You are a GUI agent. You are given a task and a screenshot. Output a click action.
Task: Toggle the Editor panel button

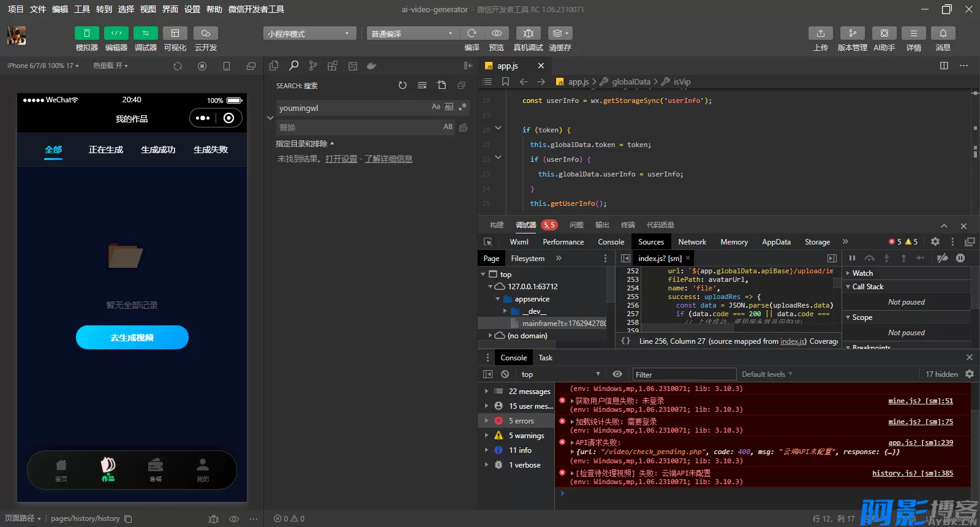coord(116,33)
